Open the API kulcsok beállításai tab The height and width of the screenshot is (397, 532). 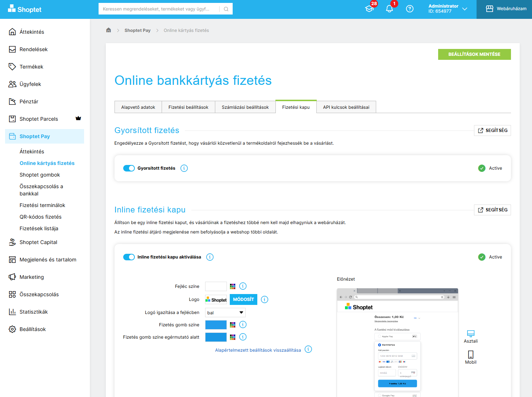tap(346, 107)
